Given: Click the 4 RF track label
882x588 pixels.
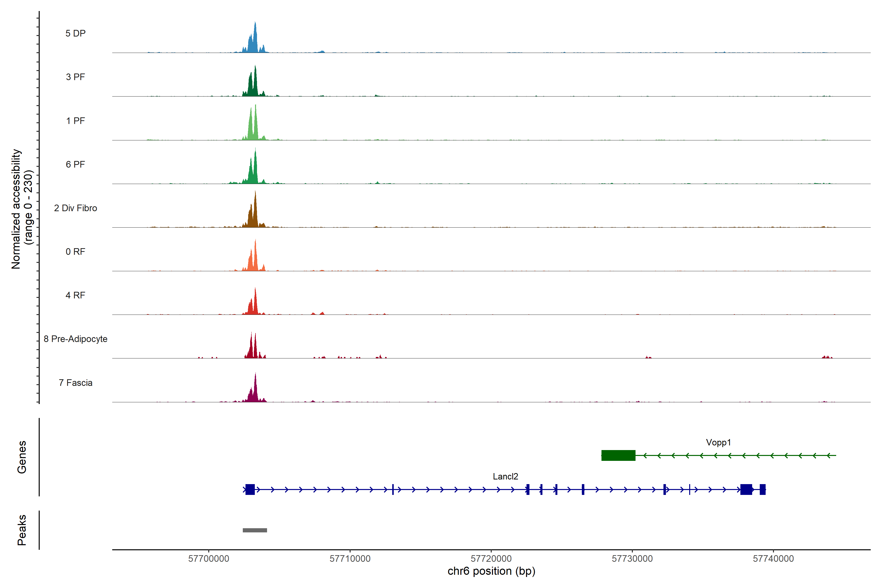Looking at the screenshot, I should 75,295.
